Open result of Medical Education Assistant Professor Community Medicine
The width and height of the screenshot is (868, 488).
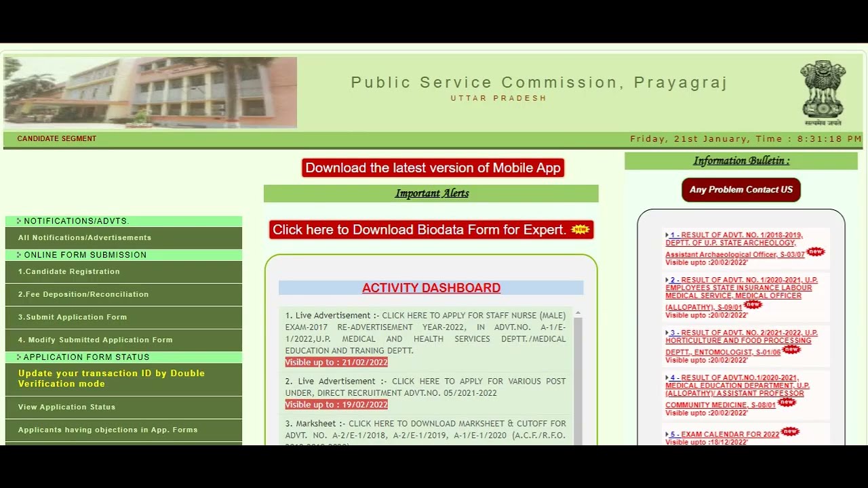[x=737, y=391]
